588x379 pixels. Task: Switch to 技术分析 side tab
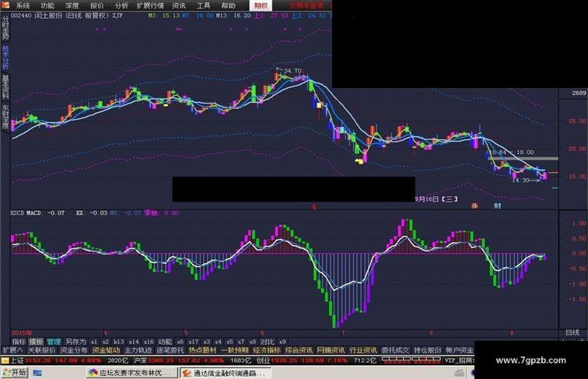(5, 58)
